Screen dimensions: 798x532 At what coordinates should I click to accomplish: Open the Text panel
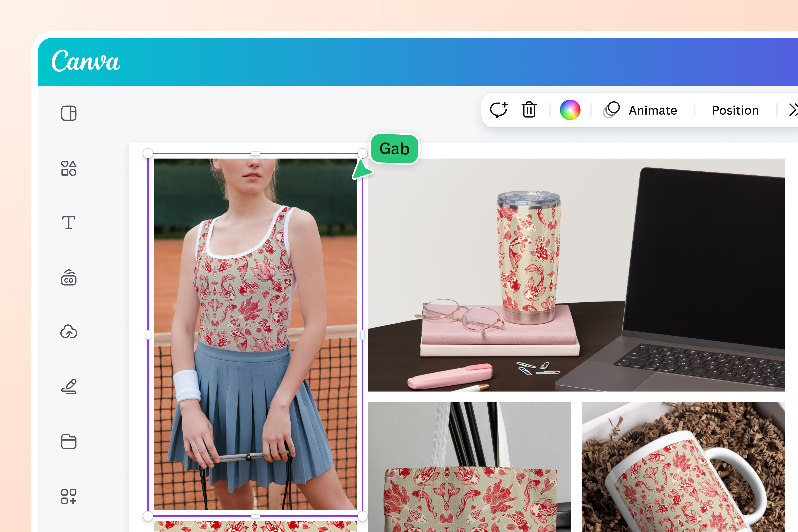click(69, 223)
